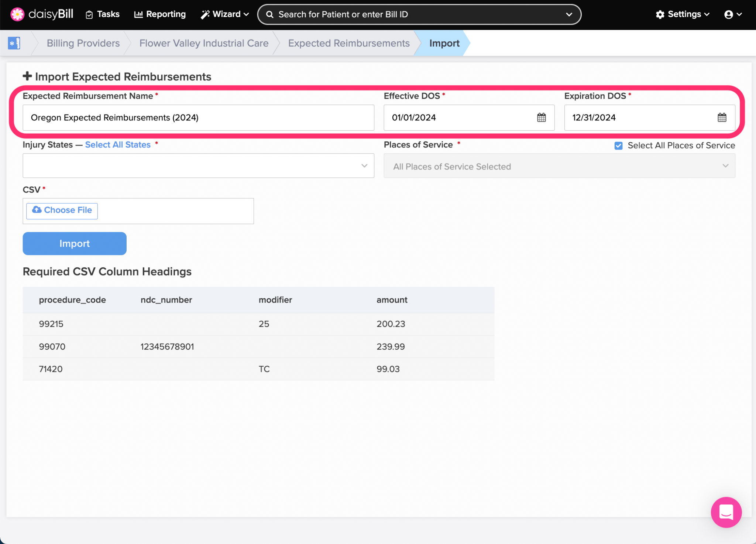Click the Expected Reimbursement Name field
The image size is (756, 544).
(x=198, y=117)
